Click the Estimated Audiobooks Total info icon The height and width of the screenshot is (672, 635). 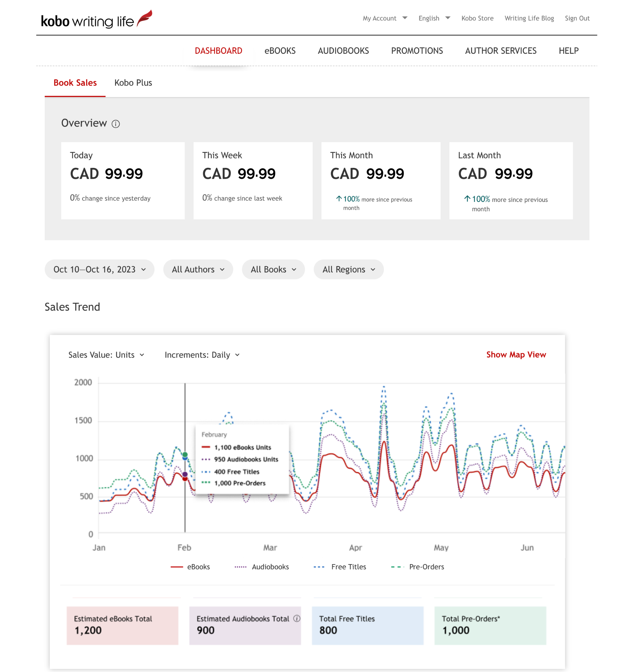click(x=297, y=619)
